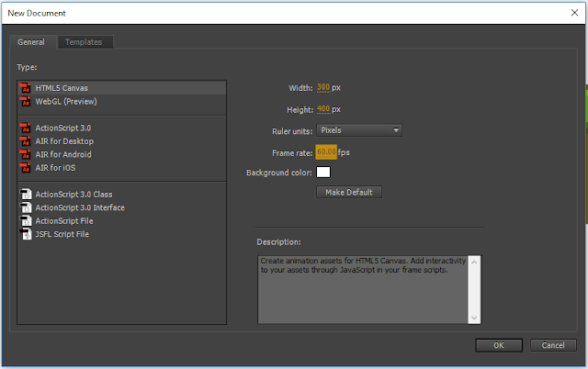Image resolution: width=588 pixels, height=369 pixels.
Task: Click the ActionScript 3.0 Interface file icon
Action: coord(26,207)
